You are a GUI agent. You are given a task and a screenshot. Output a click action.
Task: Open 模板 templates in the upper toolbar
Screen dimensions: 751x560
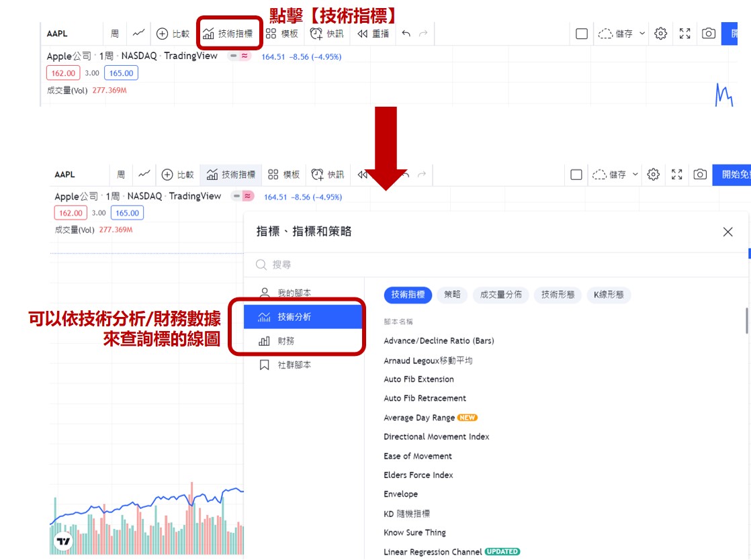[282, 34]
